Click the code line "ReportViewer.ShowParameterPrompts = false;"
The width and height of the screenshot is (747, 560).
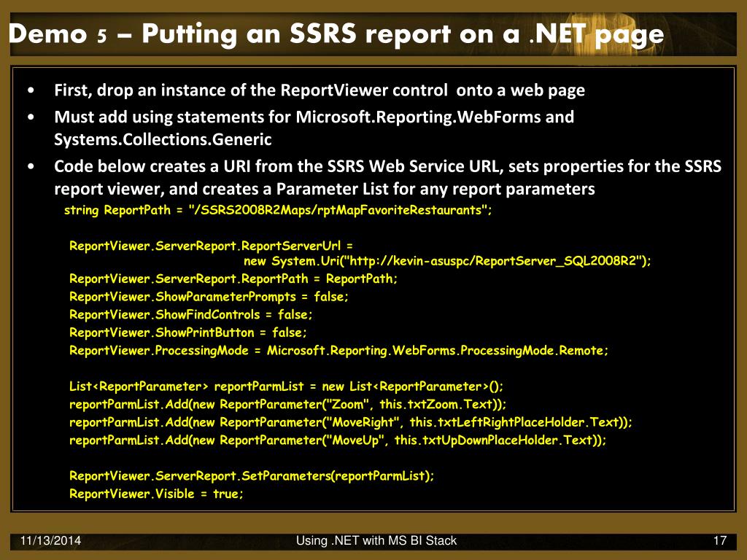(x=209, y=297)
